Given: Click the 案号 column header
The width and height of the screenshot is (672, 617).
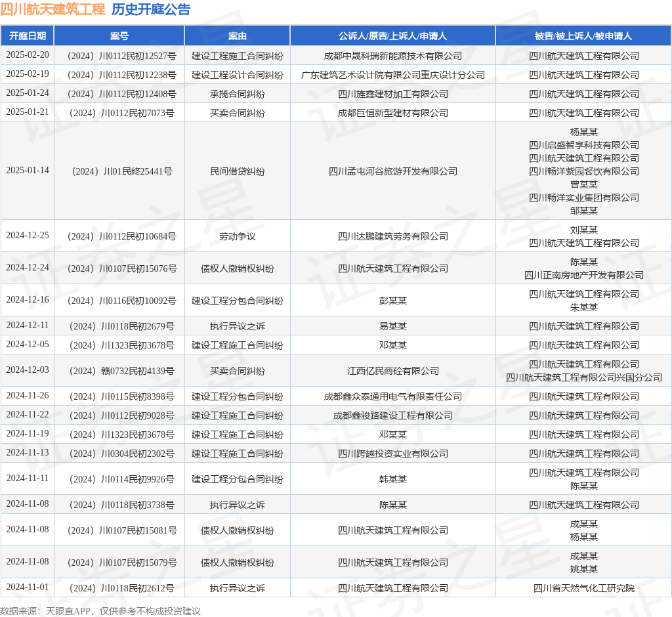Looking at the screenshot, I should [x=119, y=36].
